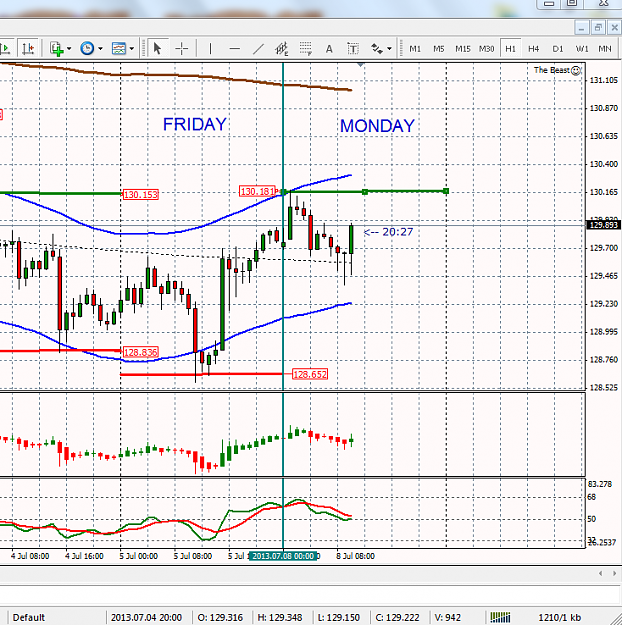The image size is (622, 625).
Task: Click the Periods clock icon
Action: click(x=87, y=49)
